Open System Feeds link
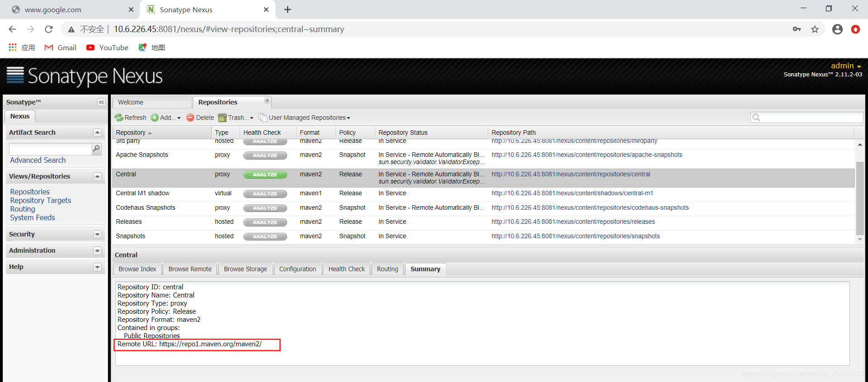The width and height of the screenshot is (868, 382). [x=33, y=217]
